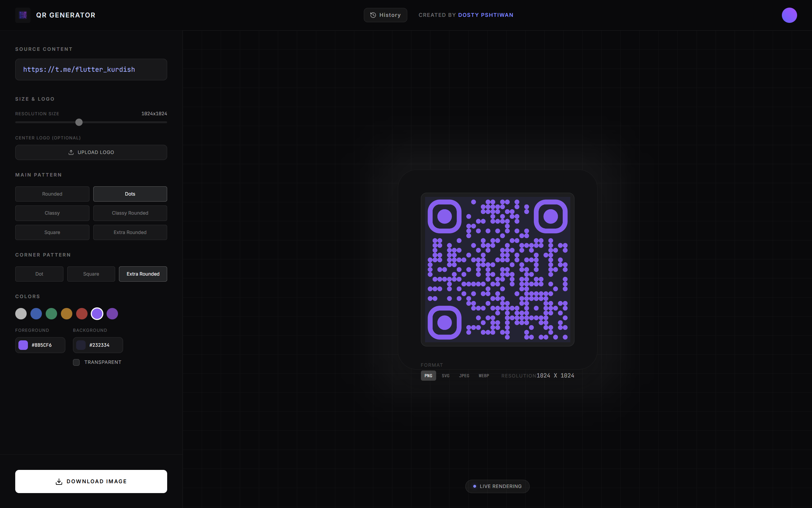The height and width of the screenshot is (508, 812).
Task: Pick Square main pattern
Action: click(52, 232)
